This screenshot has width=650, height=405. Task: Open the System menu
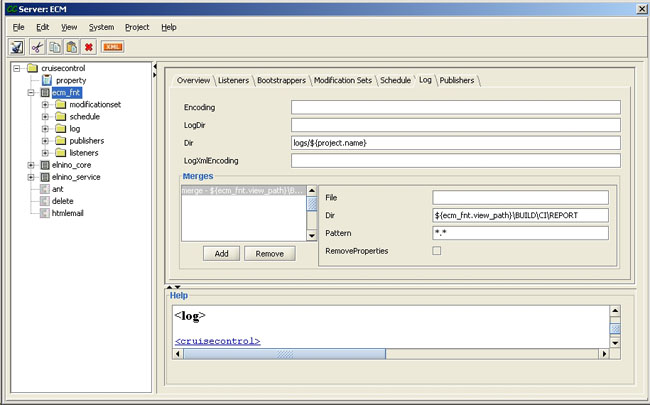click(x=101, y=27)
